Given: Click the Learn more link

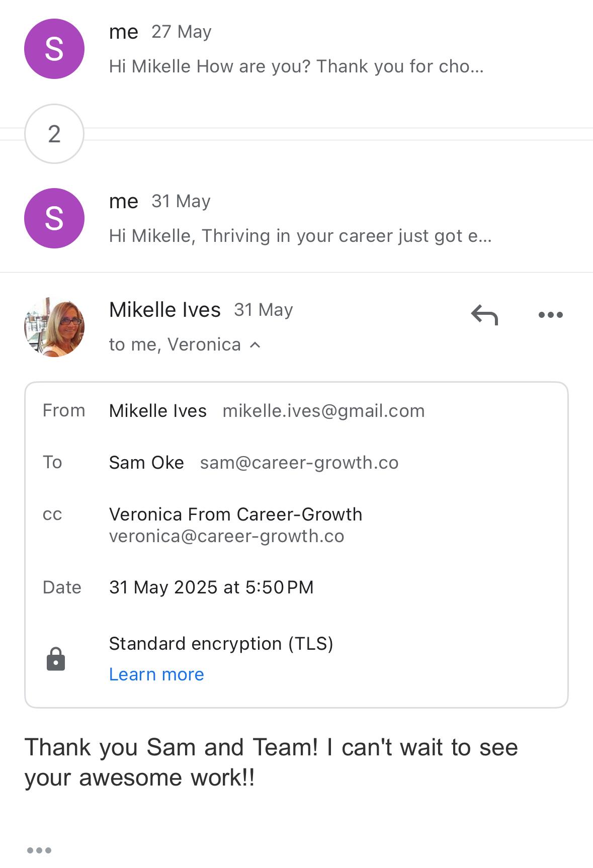Looking at the screenshot, I should (156, 674).
